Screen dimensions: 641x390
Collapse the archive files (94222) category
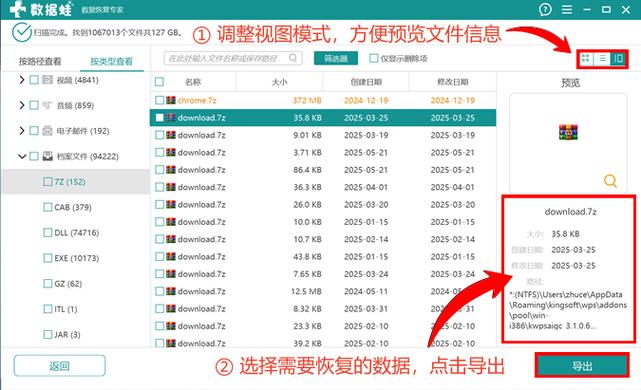22,156
